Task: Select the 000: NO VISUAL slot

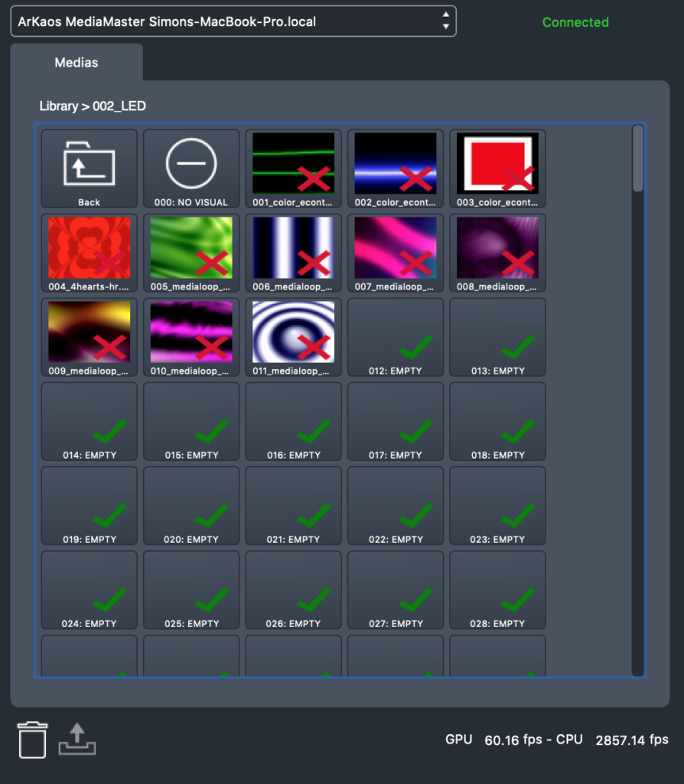Action: point(191,168)
